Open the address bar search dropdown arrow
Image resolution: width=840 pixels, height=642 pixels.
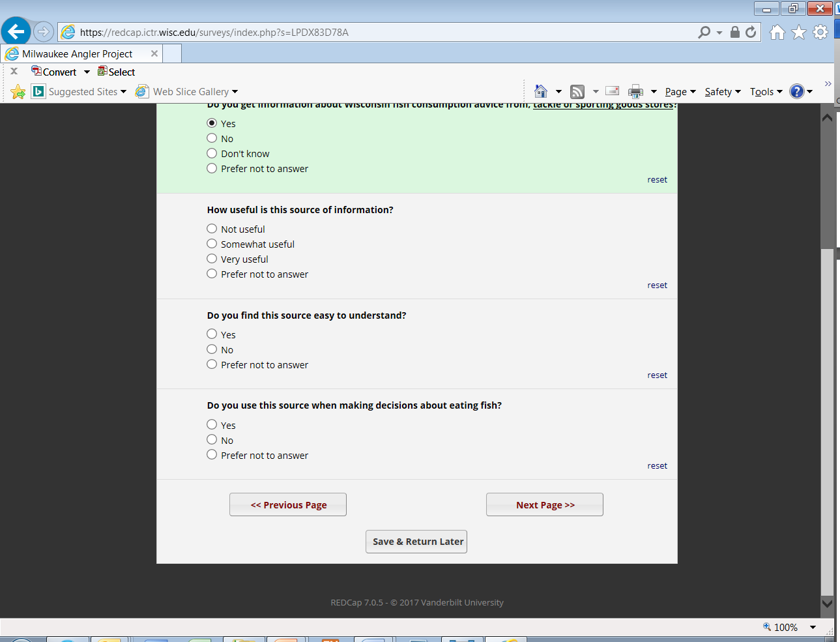(x=719, y=32)
